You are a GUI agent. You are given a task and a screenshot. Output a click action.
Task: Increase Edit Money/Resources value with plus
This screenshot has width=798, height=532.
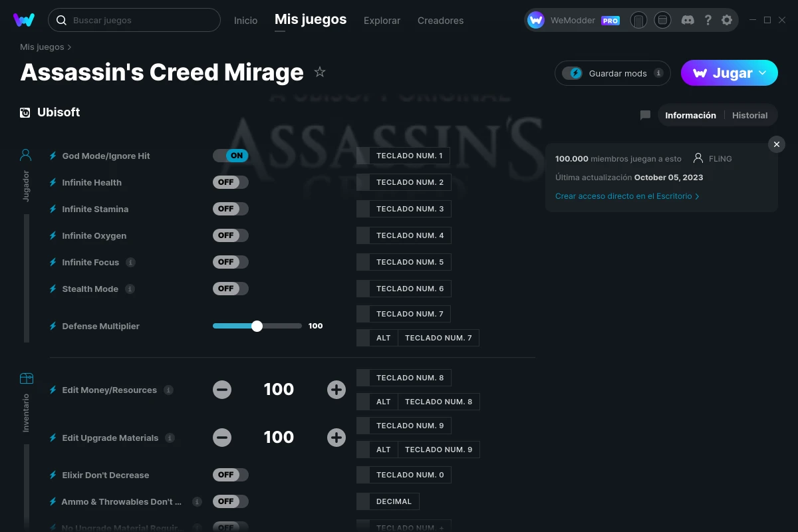tap(336, 390)
